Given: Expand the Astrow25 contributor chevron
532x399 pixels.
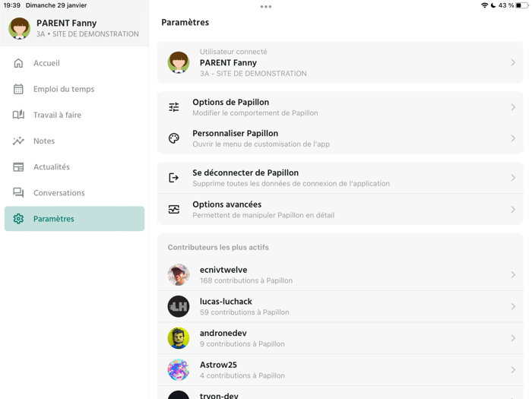Looking at the screenshot, I should pos(513,370).
